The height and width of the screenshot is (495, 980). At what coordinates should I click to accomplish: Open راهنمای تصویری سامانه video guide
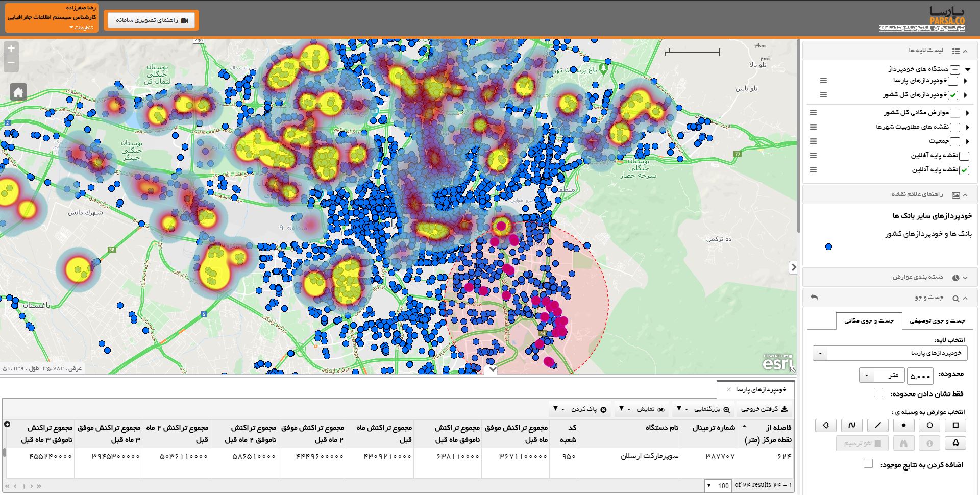point(151,20)
